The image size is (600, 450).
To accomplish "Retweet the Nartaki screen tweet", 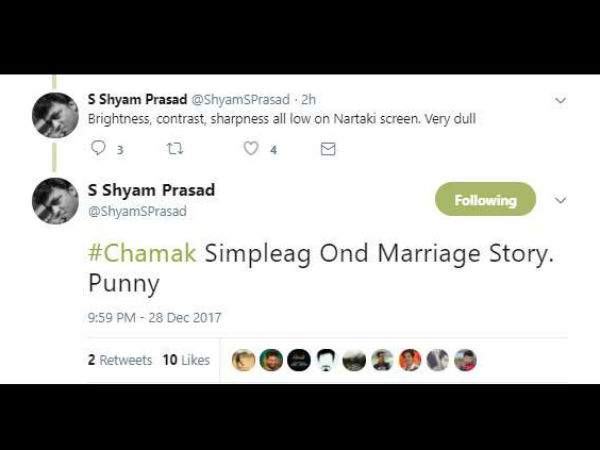I will coord(175,148).
